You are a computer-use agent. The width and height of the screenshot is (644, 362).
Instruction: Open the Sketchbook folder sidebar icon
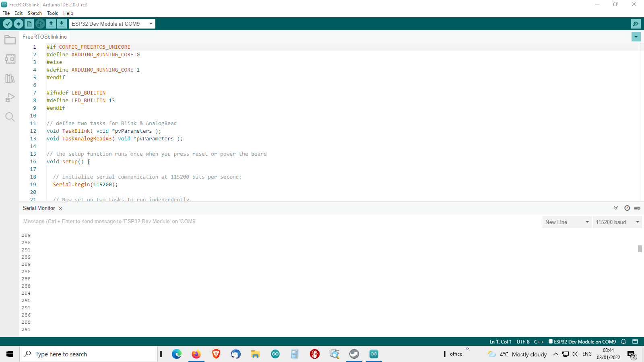10,40
